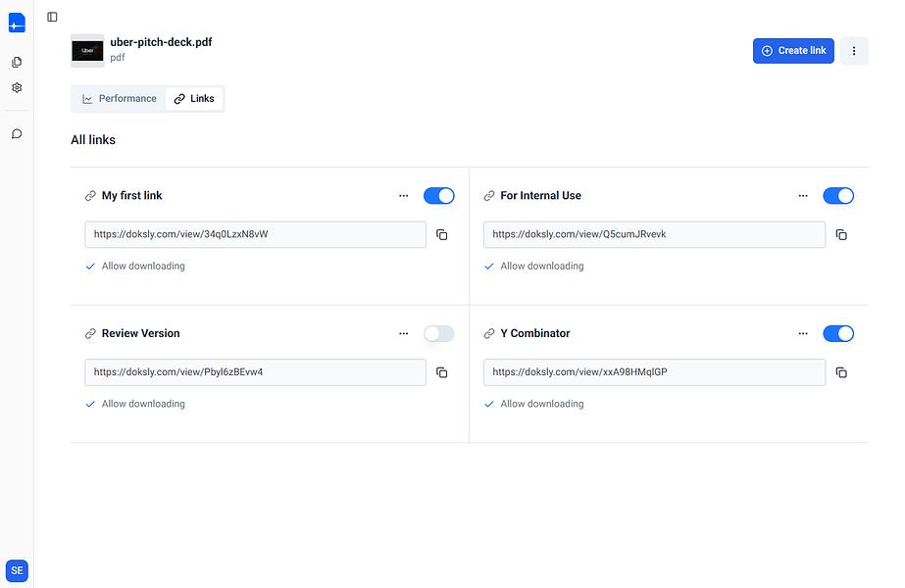Click the All links heading
Image resolution: width=905 pixels, height=588 pixels.
click(x=93, y=139)
